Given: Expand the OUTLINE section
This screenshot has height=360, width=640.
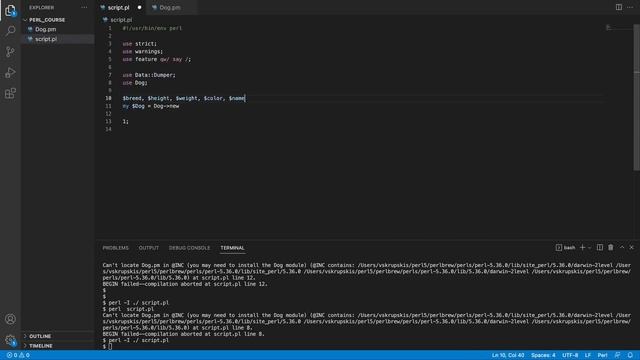Looking at the screenshot, I should [40, 336].
